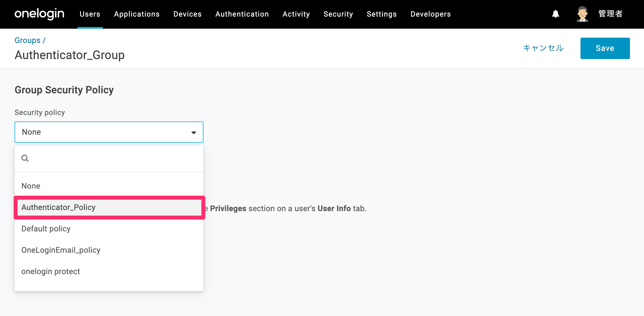
Task: Save the group settings
Action: [605, 48]
